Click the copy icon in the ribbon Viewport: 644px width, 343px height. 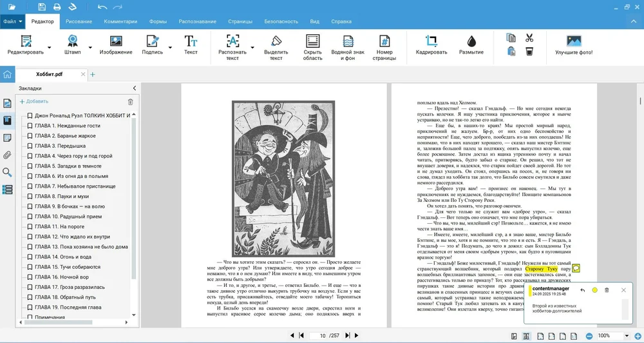click(x=511, y=38)
